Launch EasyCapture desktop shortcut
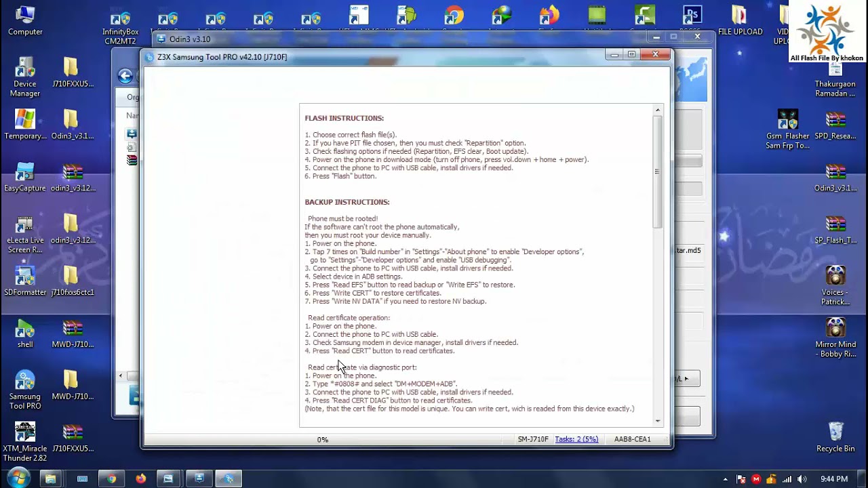868x488 pixels. click(x=25, y=177)
